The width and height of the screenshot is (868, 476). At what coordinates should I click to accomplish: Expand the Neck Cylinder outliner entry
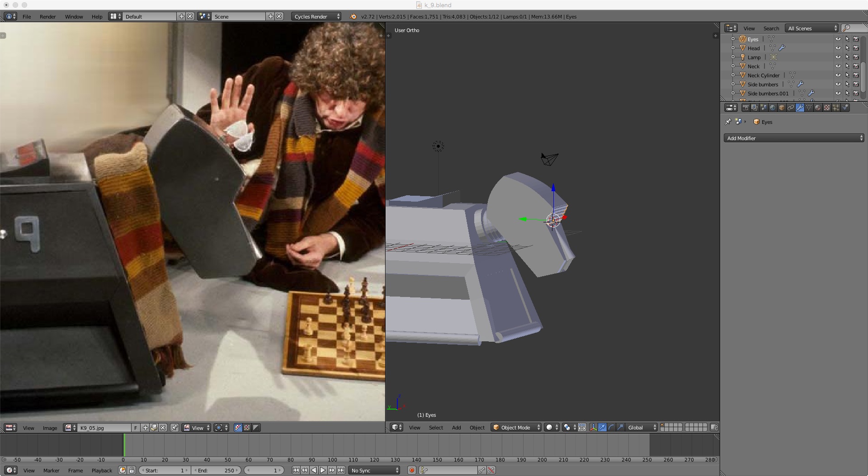coord(733,75)
